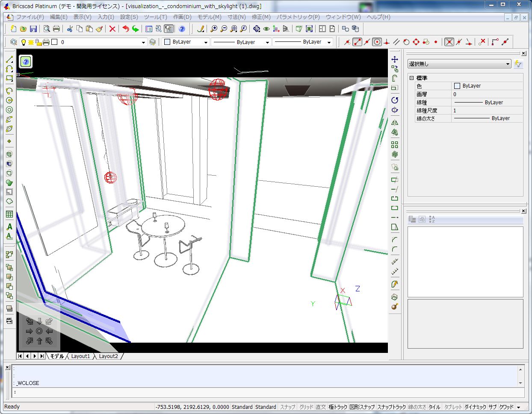Viewport: 532px width, 414px height.
Task: Select the Move tool in modify toolbar
Action: 395,59
